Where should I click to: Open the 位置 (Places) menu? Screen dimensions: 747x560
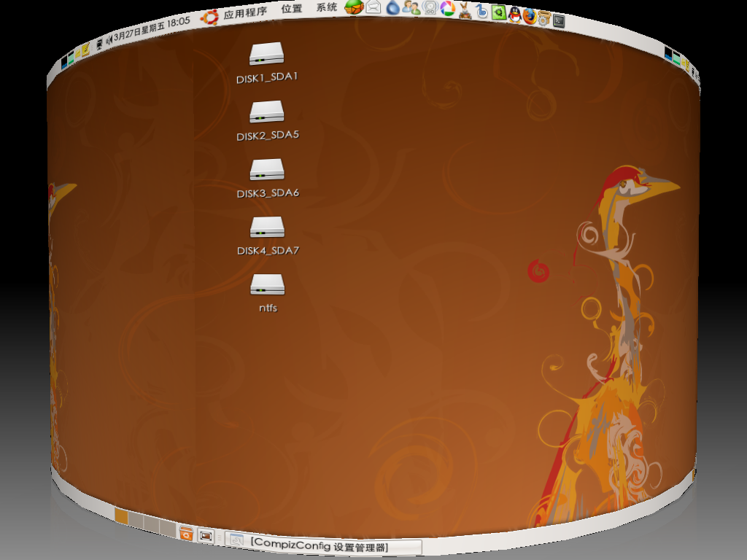click(292, 9)
